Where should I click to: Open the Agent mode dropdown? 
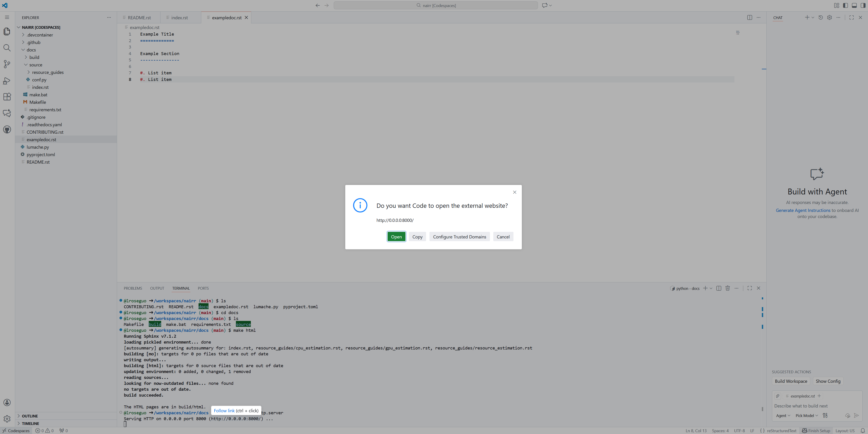(783, 415)
